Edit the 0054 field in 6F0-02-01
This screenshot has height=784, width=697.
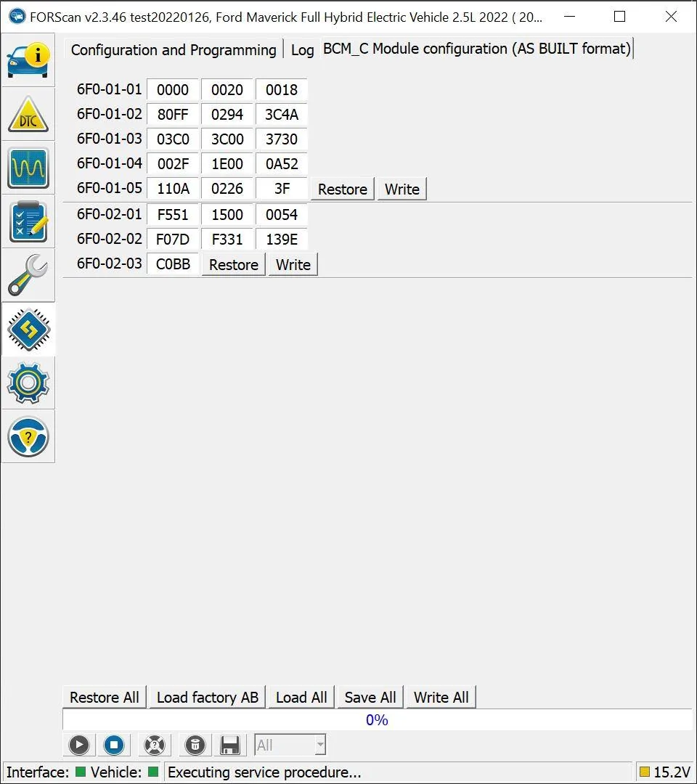click(x=282, y=214)
